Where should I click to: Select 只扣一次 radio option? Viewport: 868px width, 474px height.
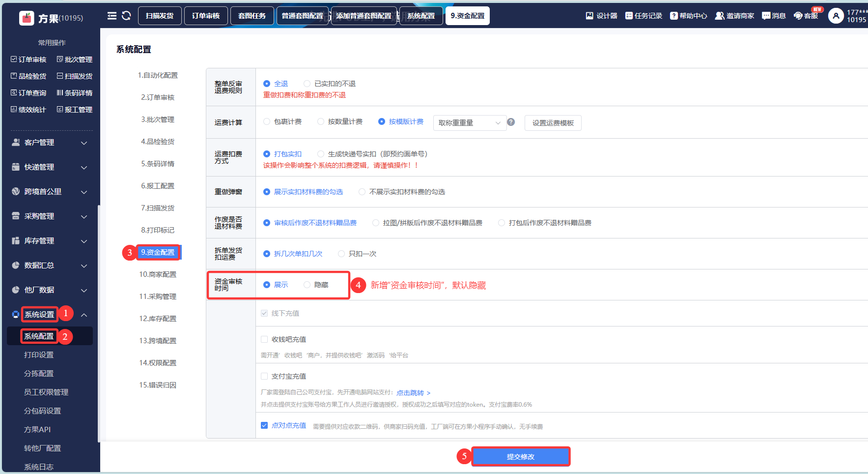[341, 254]
